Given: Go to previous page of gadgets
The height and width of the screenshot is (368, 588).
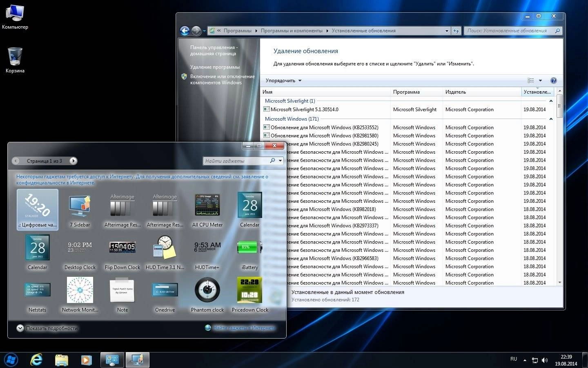Looking at the screenshot, I should (16, 161).
